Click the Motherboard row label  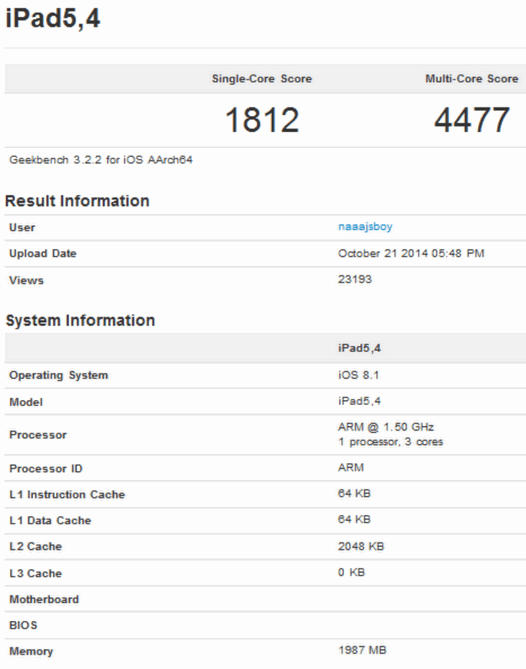[x=44, y=599]
